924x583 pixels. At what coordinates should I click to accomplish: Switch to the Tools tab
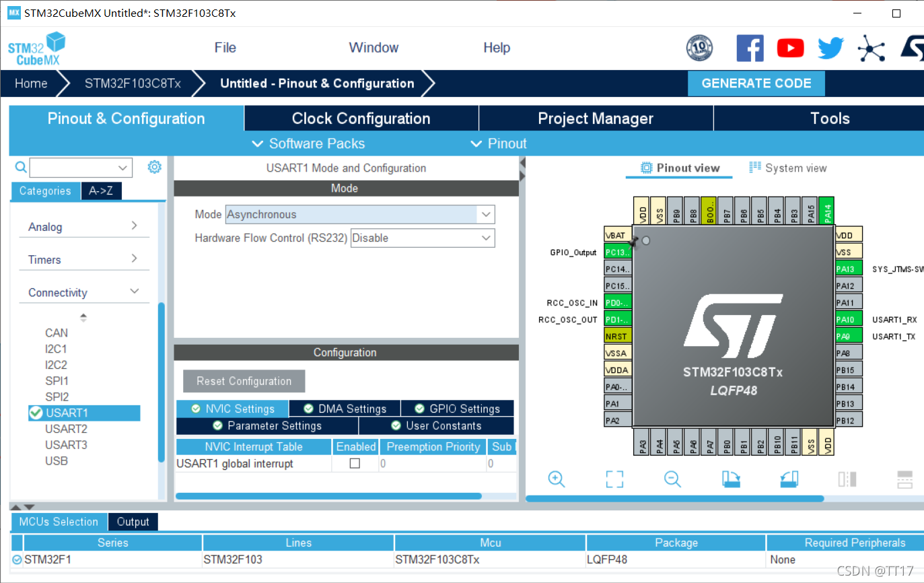tap(818, 118)
